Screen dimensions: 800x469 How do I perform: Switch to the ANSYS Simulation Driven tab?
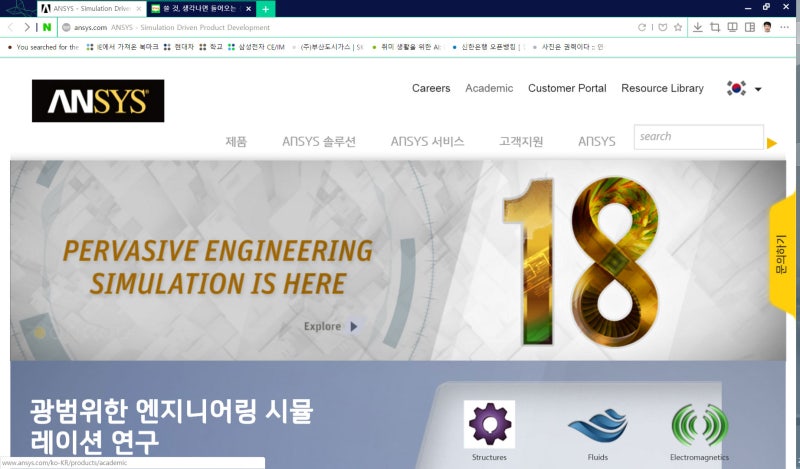coord(92,9)
